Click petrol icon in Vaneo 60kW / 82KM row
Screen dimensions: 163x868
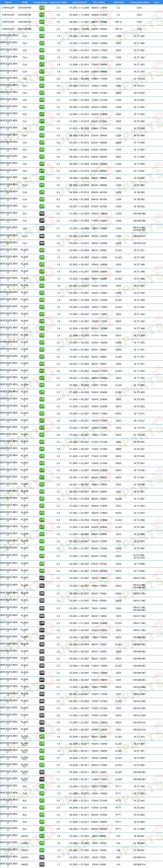42,836
